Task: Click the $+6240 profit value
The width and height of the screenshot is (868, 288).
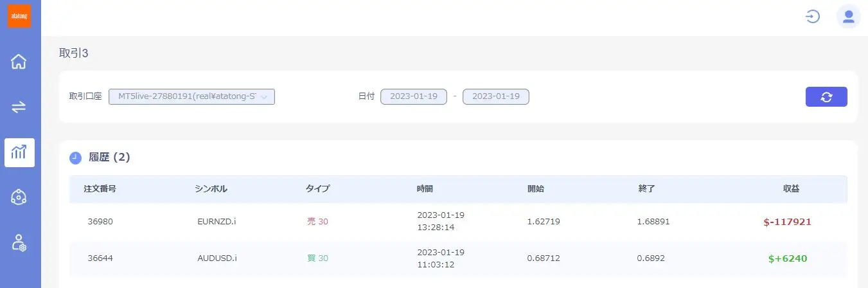Action: pyautogui.click(x=787, y=258)
